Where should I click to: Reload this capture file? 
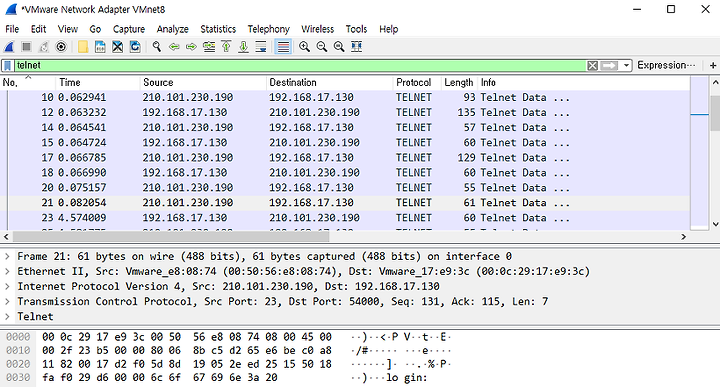[x=135, y=47]
